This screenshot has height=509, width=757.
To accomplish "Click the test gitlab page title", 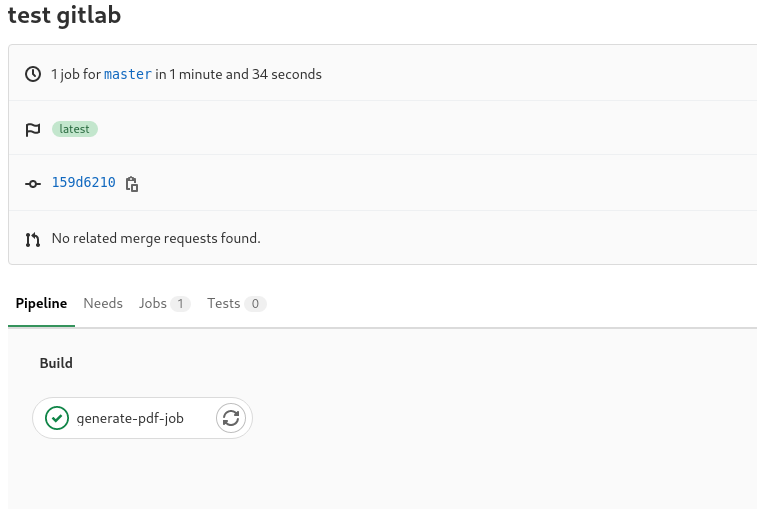I will pyautogui.click(x=64, y=14).
